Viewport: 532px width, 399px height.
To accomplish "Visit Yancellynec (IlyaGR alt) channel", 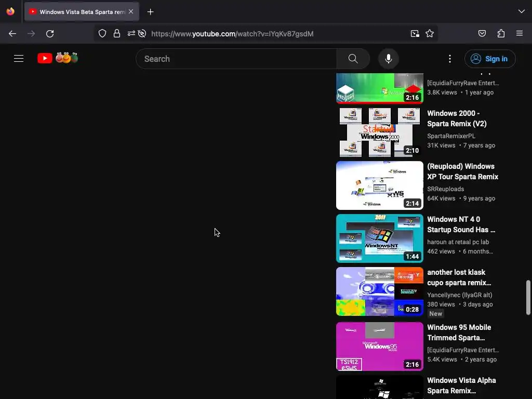I will point(459,295).
